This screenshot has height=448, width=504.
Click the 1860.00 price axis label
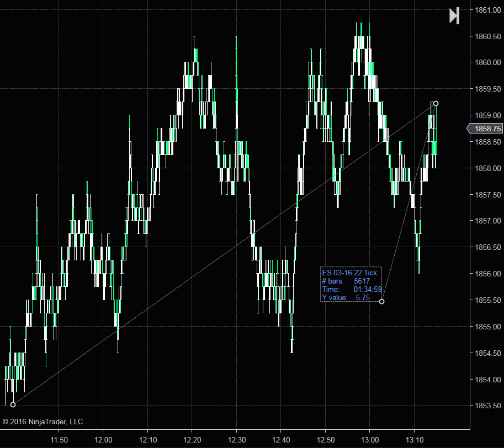click(487, 62)
